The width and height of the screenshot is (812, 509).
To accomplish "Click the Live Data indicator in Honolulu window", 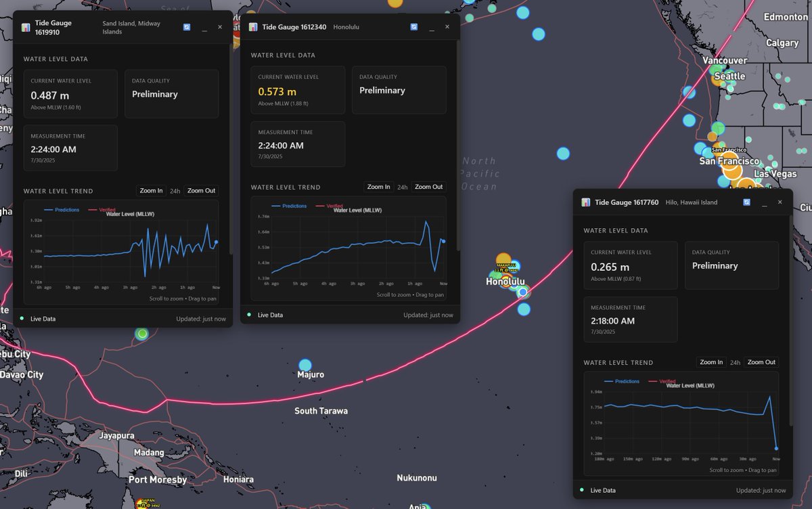I will click(x=265, y=315).
